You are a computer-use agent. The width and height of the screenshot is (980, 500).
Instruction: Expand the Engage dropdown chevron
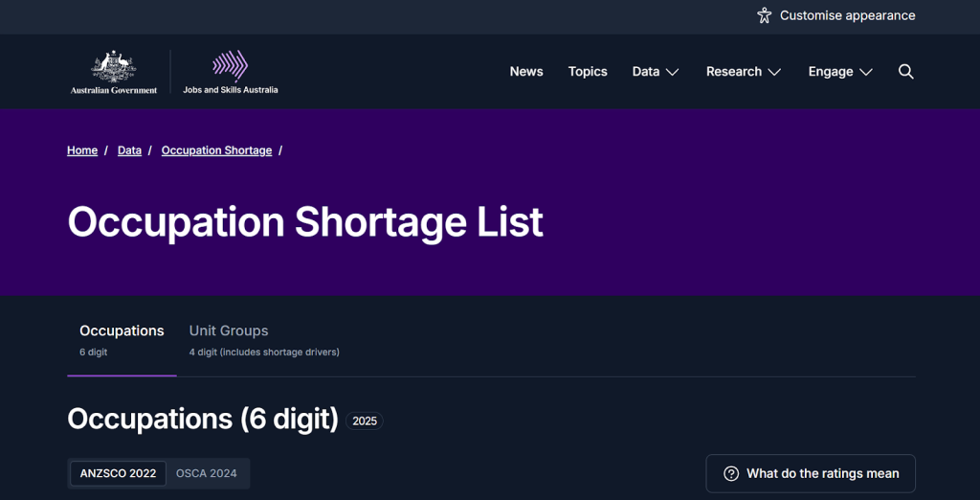tap(865, 72)
